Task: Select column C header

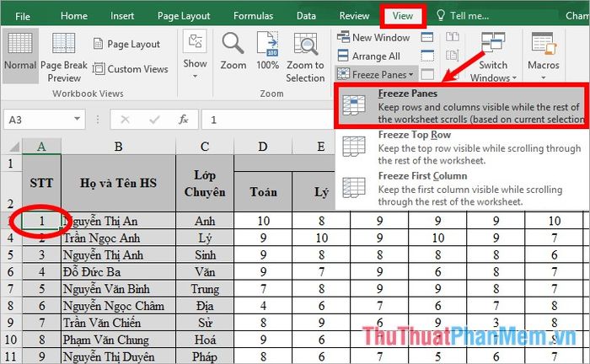Action: pyautogui.click(x=205, y=147)
